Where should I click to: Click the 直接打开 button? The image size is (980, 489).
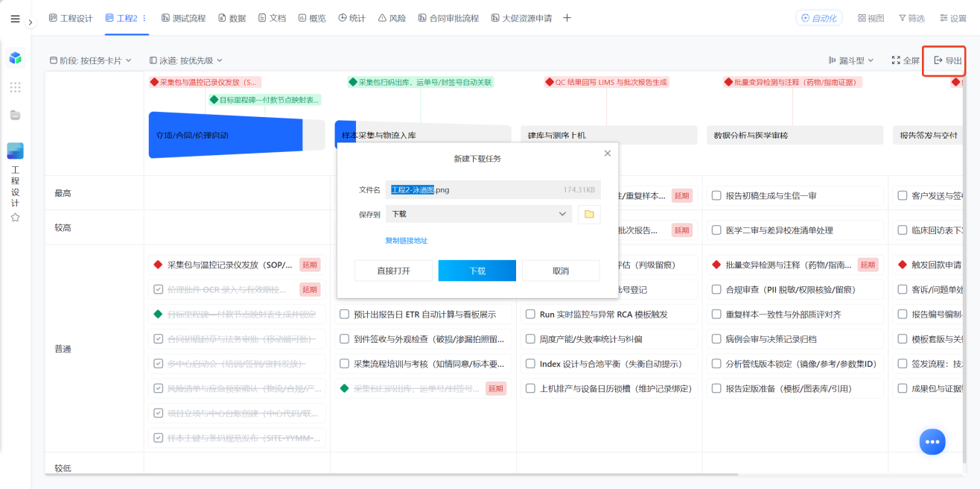point(393,271)
